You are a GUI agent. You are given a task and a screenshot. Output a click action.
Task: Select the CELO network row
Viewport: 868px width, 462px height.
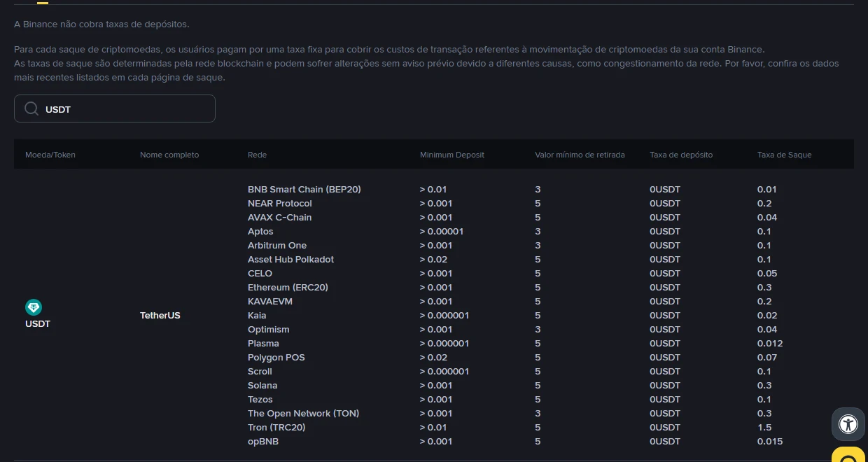click(x=260, y=273)
